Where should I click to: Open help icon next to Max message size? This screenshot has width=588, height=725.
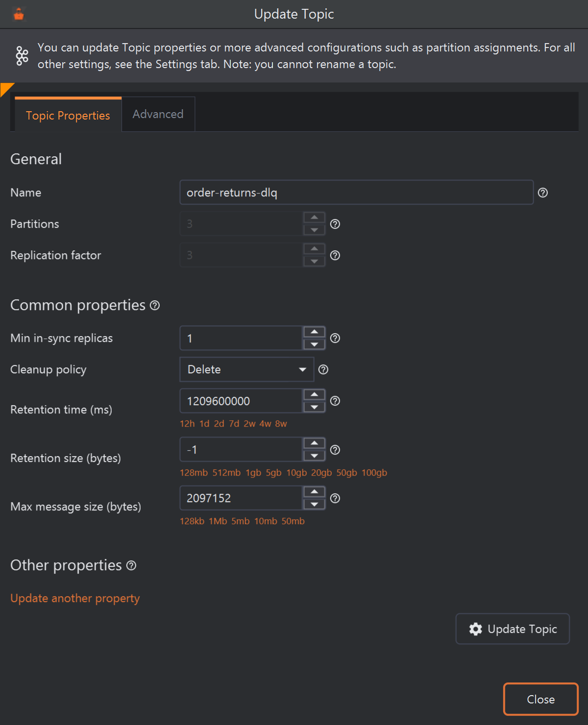[335, 498]
